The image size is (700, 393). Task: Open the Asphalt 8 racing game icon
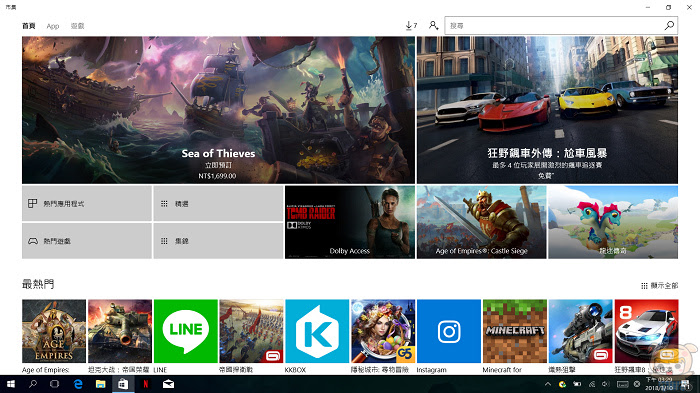(x=646, y=331)
